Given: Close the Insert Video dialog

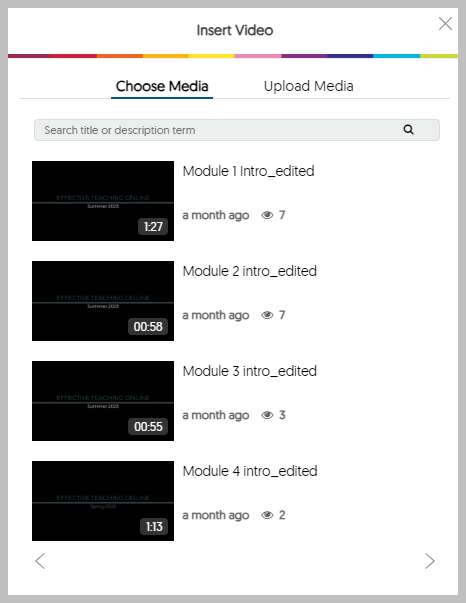Looking at the screenshot, I should [x=445, y=23].
